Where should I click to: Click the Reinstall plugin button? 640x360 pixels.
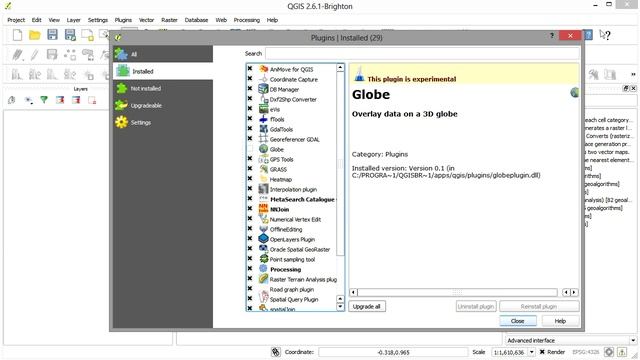tap(539, 307)
